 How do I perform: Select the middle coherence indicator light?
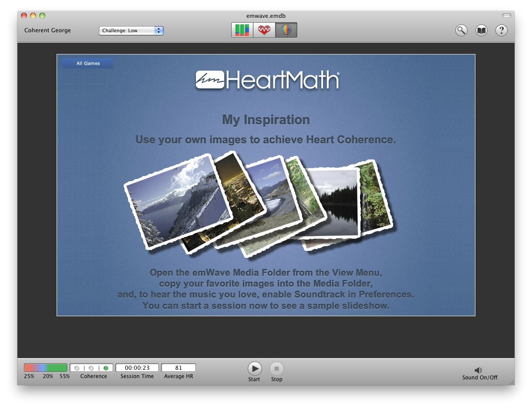coord(91,368)
